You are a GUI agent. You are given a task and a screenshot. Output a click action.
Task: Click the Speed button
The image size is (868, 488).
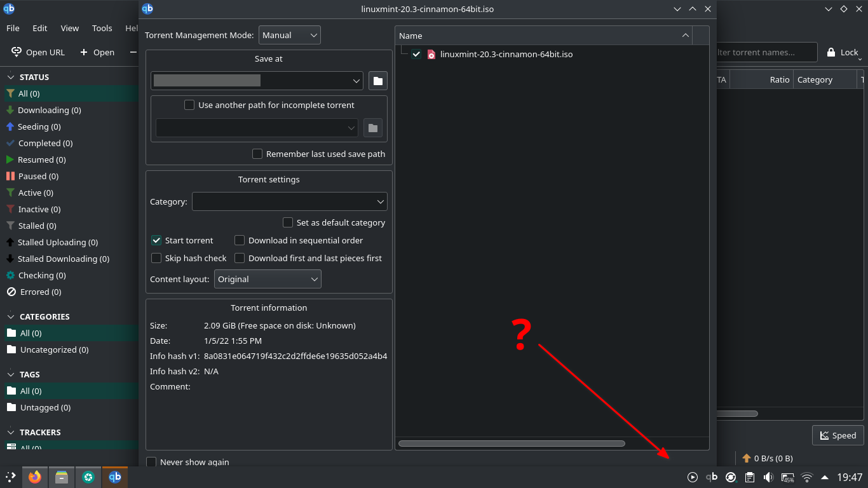tap(837, 435)
